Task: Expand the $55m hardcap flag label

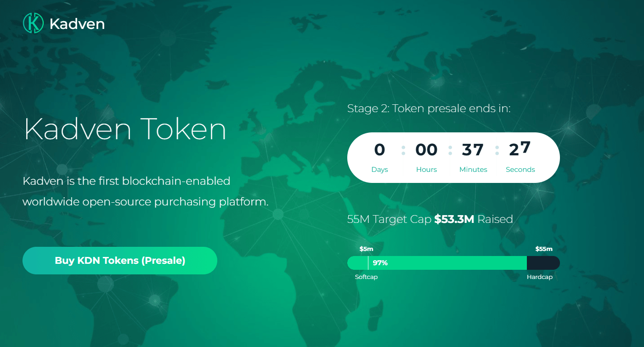Action: click(545, 249)
